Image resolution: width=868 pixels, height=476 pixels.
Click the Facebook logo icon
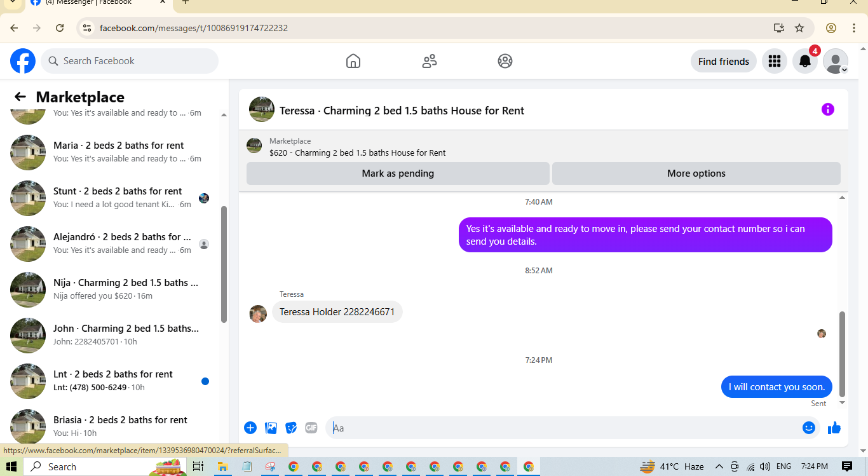pos(23,61)
